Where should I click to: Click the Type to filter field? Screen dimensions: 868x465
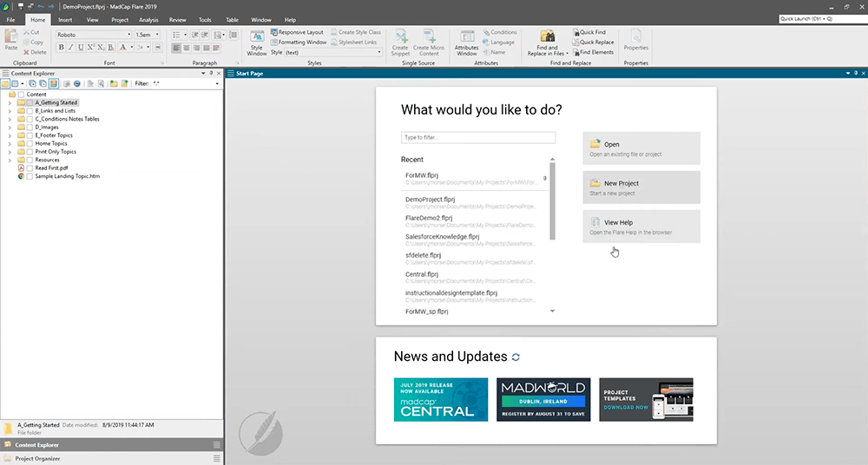click(x=478, y=137)
